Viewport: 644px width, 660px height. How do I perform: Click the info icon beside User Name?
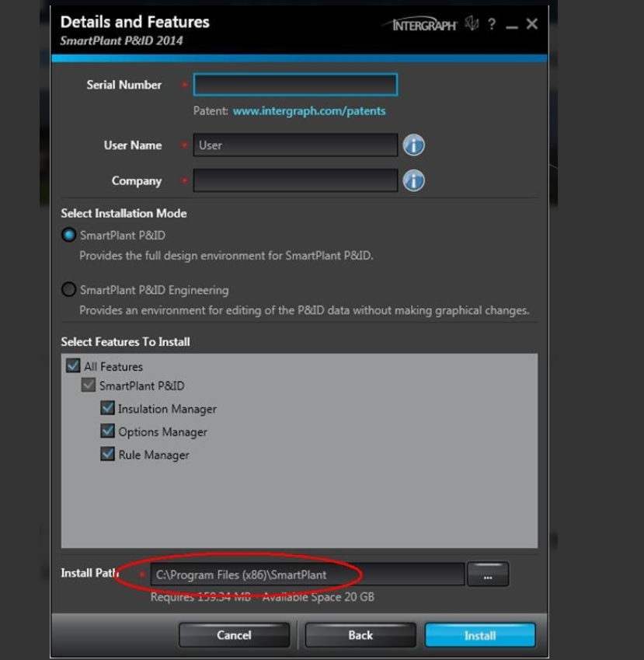(x=413, y=145)
